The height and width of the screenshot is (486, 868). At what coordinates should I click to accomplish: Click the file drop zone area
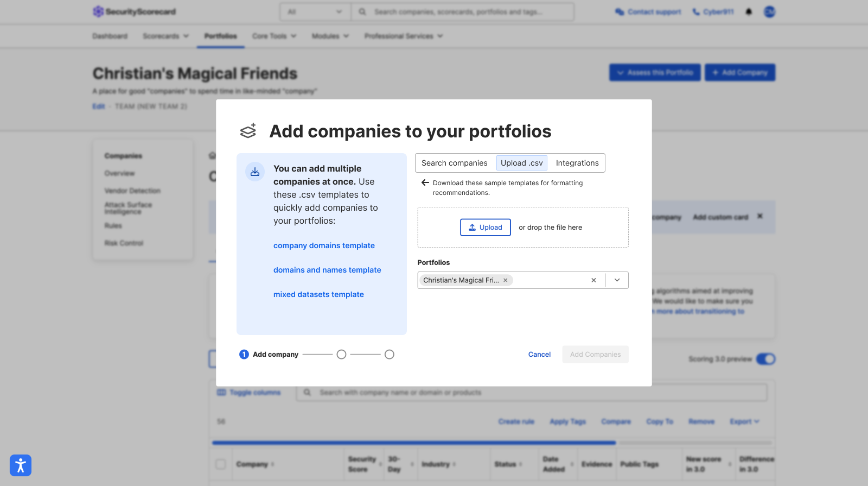pos(523,228)
